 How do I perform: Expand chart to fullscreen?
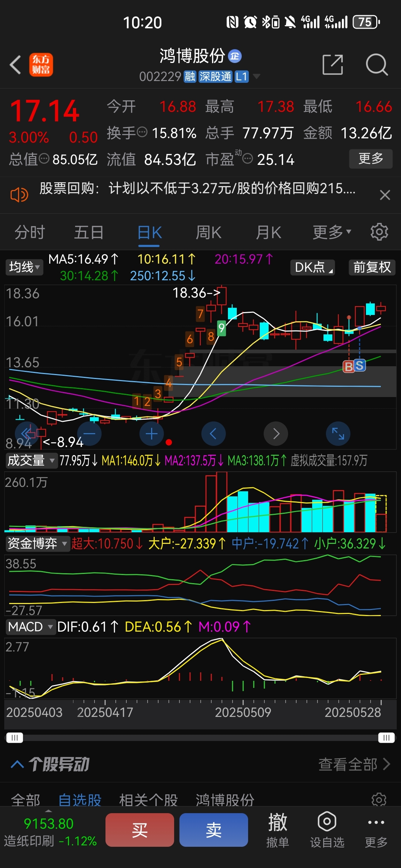pyautogui.click(x=338, y=433)
